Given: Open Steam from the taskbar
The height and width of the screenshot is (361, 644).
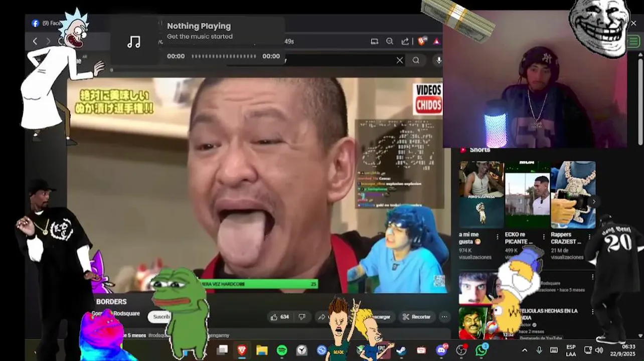Looking at the screenshot, I should [x=401, y=350].
